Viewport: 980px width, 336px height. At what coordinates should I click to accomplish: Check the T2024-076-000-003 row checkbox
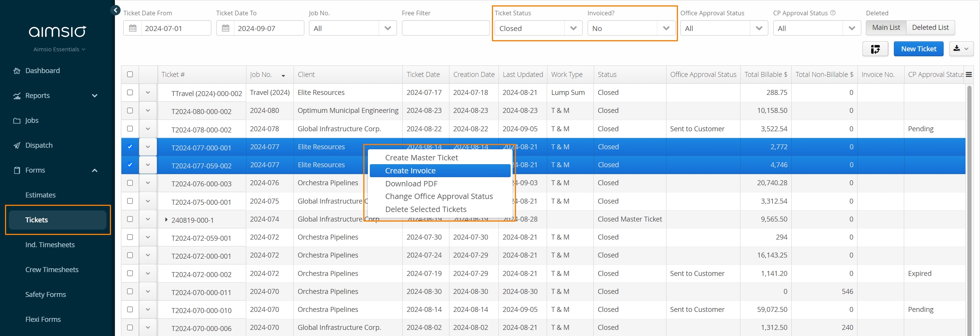pos(130,183)
